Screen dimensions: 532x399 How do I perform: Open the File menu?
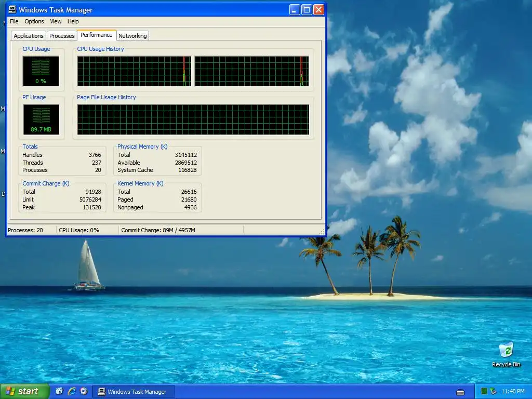(14, 21)
